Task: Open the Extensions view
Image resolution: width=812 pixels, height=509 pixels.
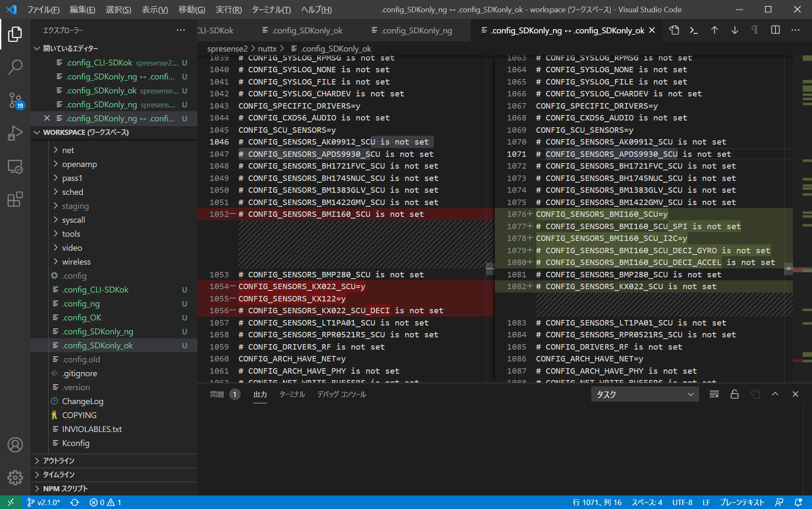Action: [x=15, y=200]
